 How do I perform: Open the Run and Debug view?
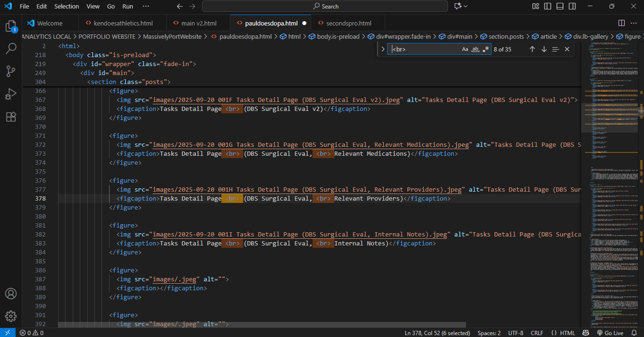(x=11, y=94)
